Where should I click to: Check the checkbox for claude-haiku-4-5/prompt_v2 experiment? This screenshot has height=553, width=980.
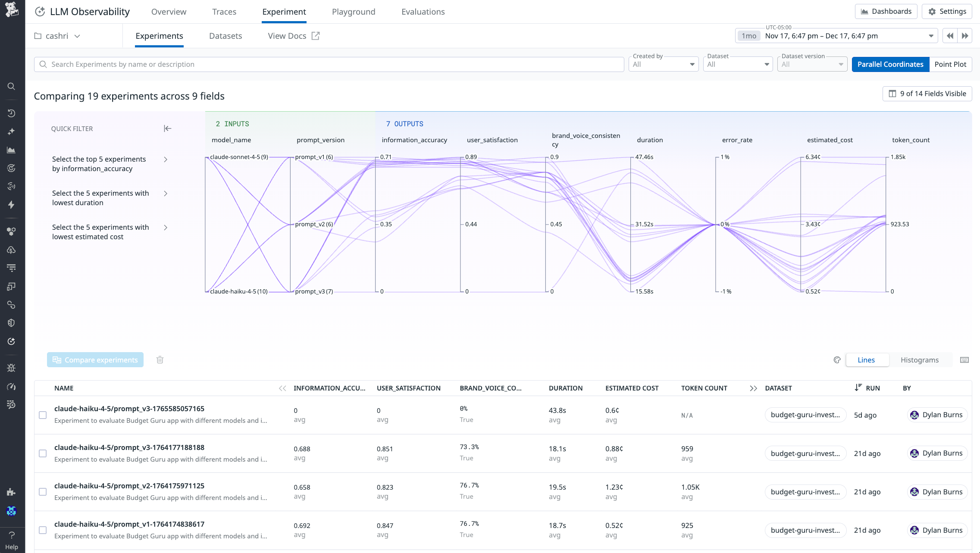(x=43, y=492)
